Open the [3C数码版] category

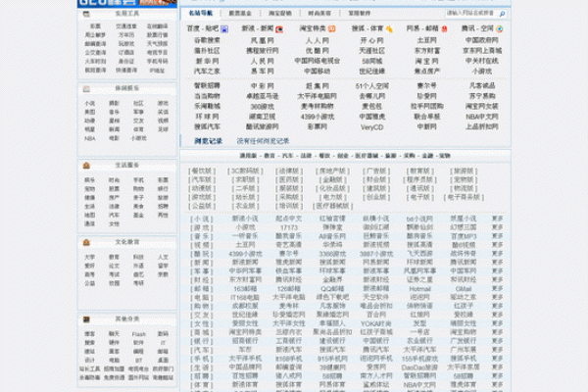(245, 170)
